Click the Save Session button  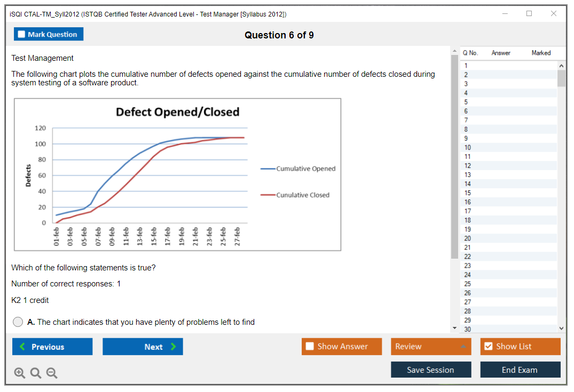[430, 370]
